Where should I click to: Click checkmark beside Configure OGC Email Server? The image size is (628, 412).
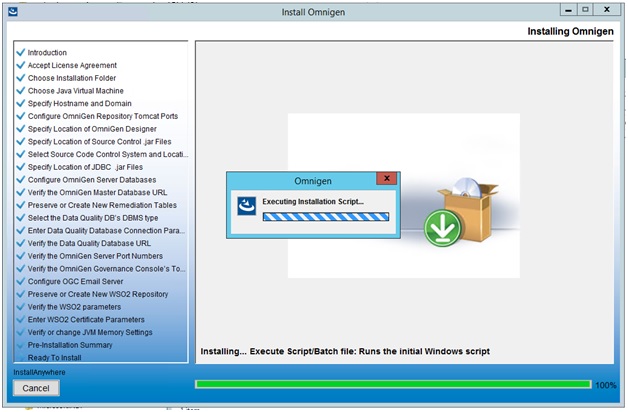21,281
